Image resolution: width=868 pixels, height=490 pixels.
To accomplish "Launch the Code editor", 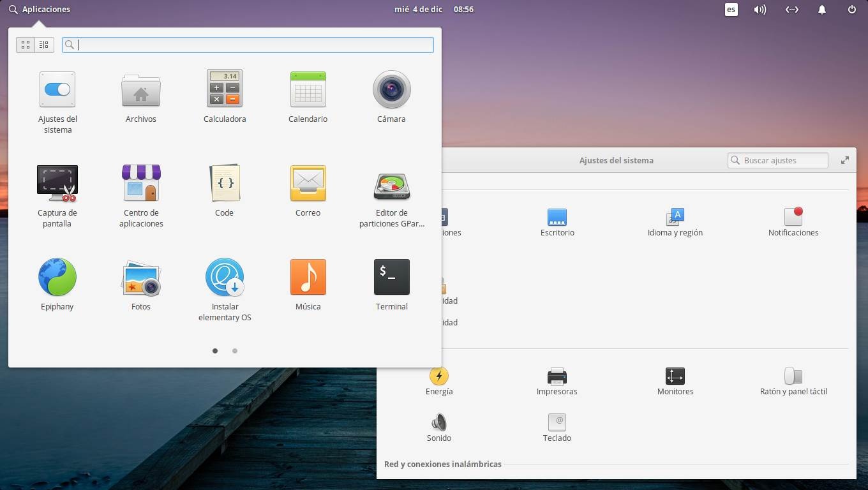I will [225, 191].
